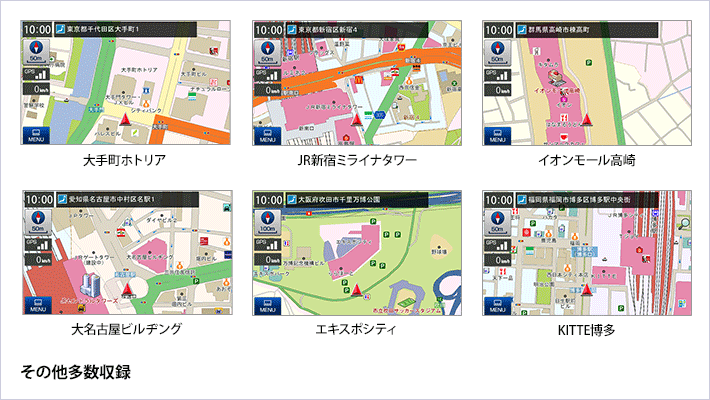
Task: Open MENU on the 大手町ホトリア map
Action: pyautogui.click(x=36, y=135)
